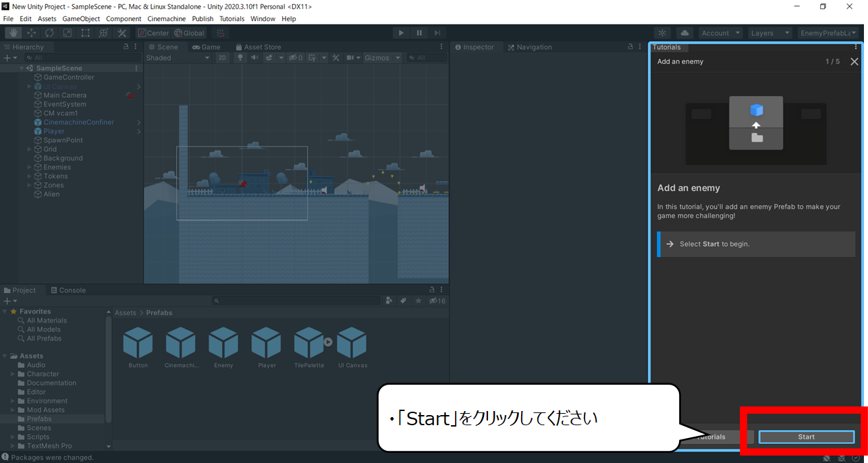
Task: Expand the UI Canvas hierarchy item
Action: coord(30,86)
